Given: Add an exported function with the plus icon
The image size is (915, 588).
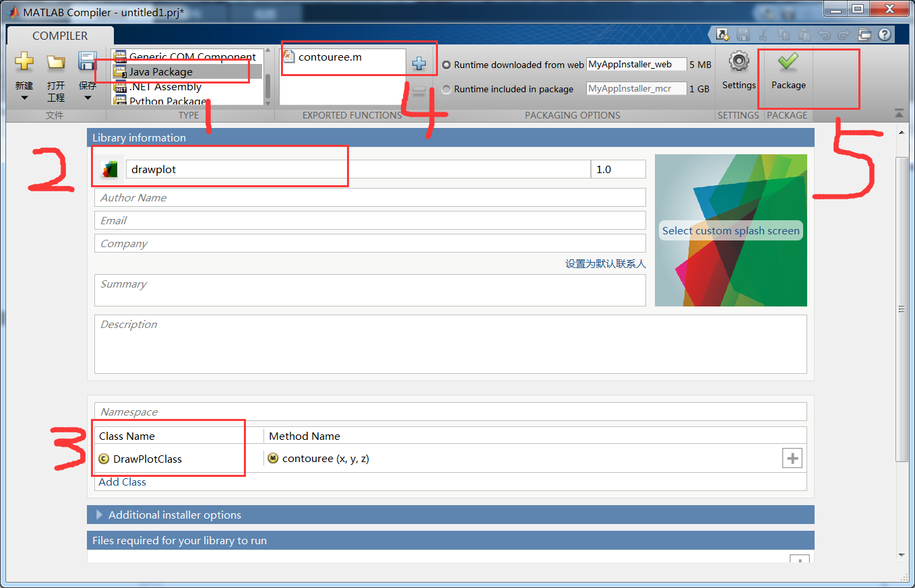Looking at the screenshot, I should [419, 64].
